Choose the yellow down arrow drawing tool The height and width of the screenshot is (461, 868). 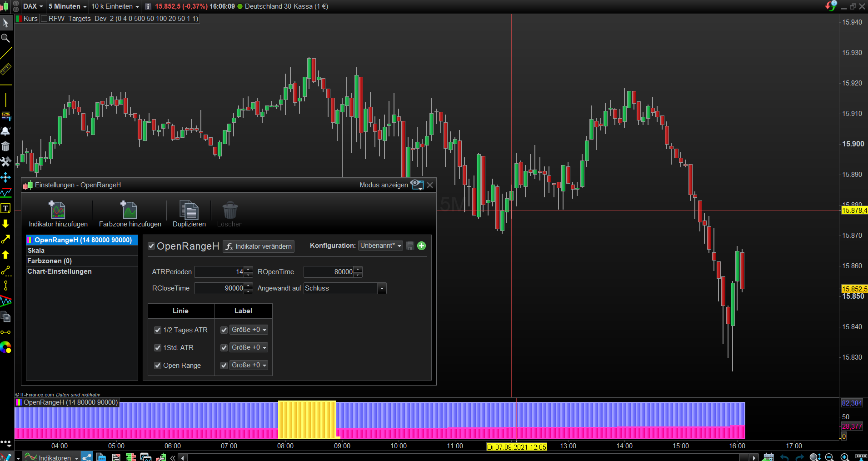point(5,224)
